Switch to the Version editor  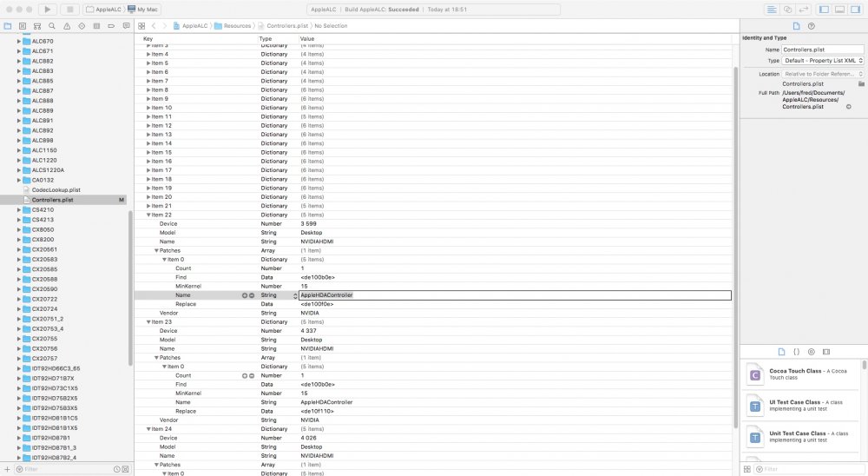(x=804, y=10)
